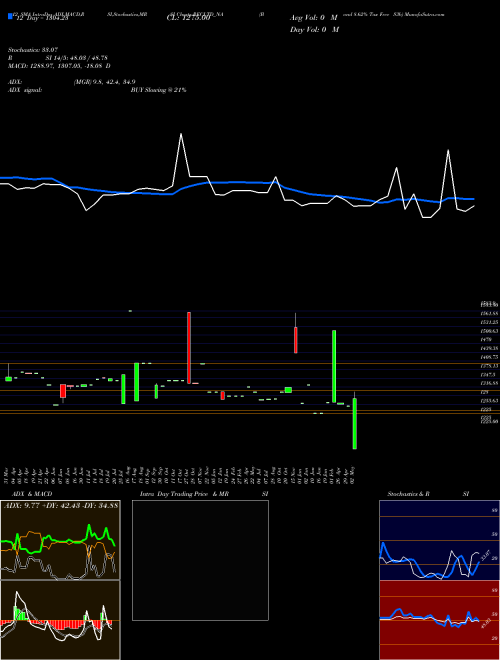This screenshot has width=500, height=660.
Task: Click the '33.07' label on the Stochastics line
Action: tap(485, 556)
